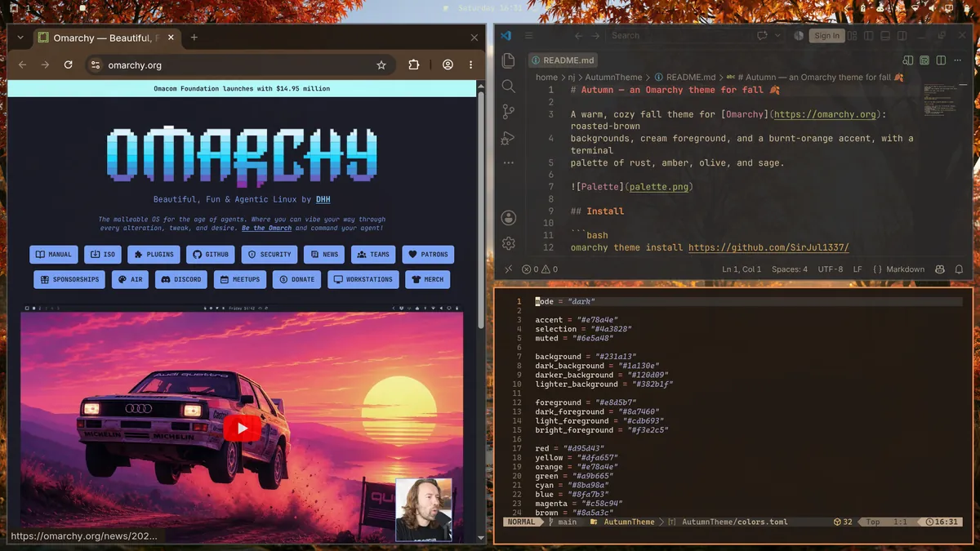Screen dimensions: 980x551
Task: Open the Manage gear in VS Code
Action: tap(508, 243)
